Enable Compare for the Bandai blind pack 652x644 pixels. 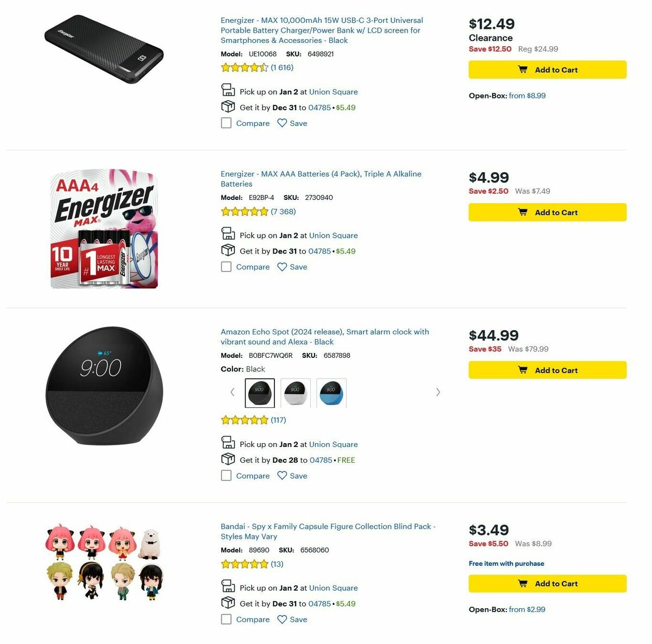[x=226, y=619]
